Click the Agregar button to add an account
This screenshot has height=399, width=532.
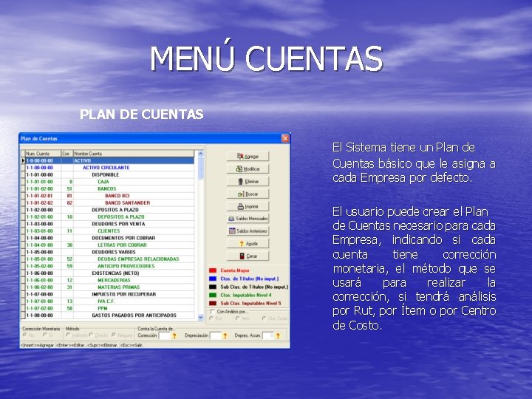(x=248, y=157)
